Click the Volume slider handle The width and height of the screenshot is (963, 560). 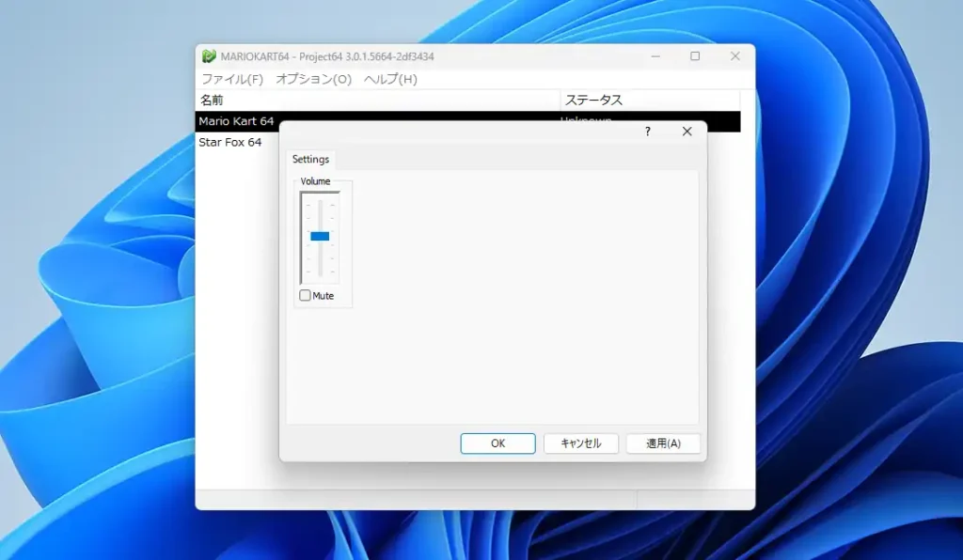tap(319, 236)
